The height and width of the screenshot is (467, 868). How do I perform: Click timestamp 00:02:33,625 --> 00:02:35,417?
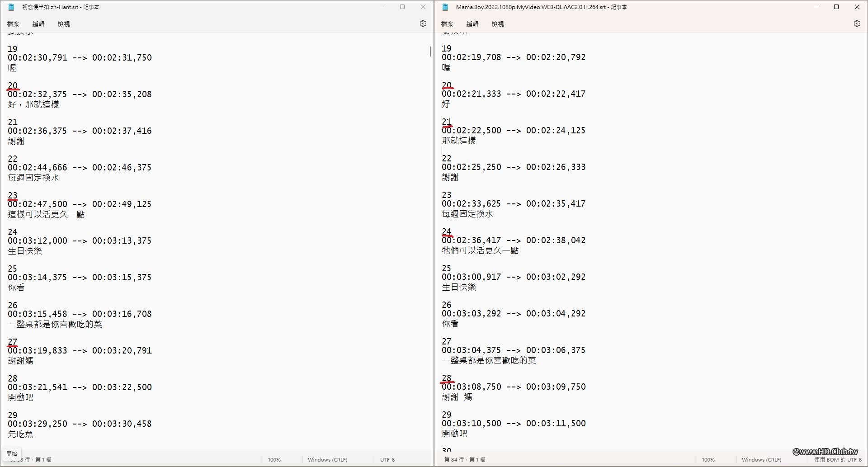coord(514,204)
